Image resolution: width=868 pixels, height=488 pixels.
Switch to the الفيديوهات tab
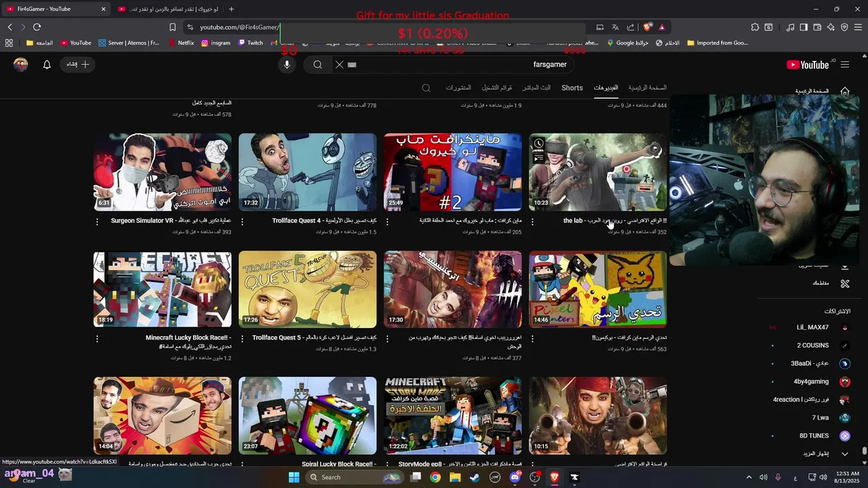coord(606,88)
